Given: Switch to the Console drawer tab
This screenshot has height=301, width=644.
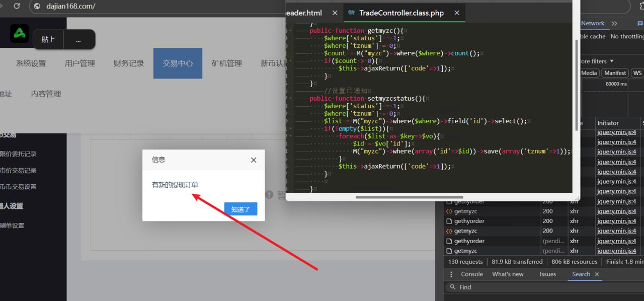Looking at the screenshot, I should tap(472, 274).
